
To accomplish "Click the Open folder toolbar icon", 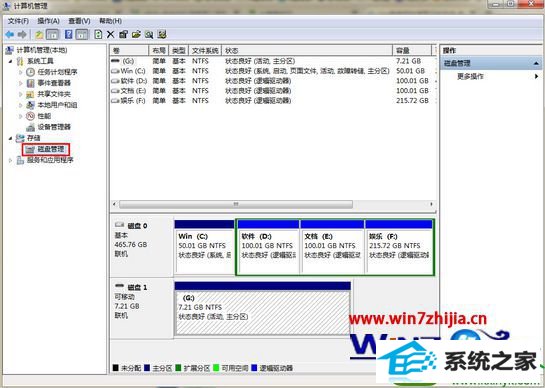I will point(136,34).
